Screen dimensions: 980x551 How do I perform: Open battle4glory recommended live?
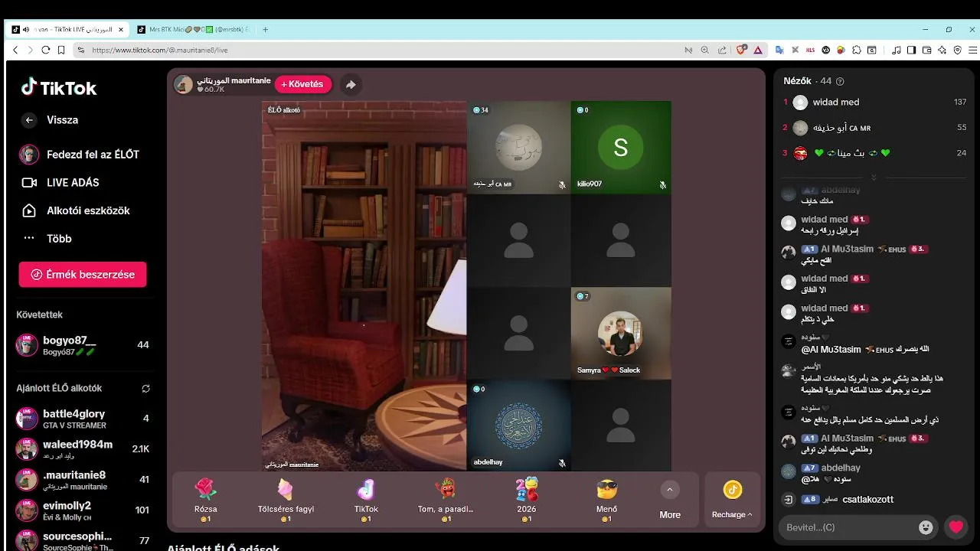click(x=83, y=419)
